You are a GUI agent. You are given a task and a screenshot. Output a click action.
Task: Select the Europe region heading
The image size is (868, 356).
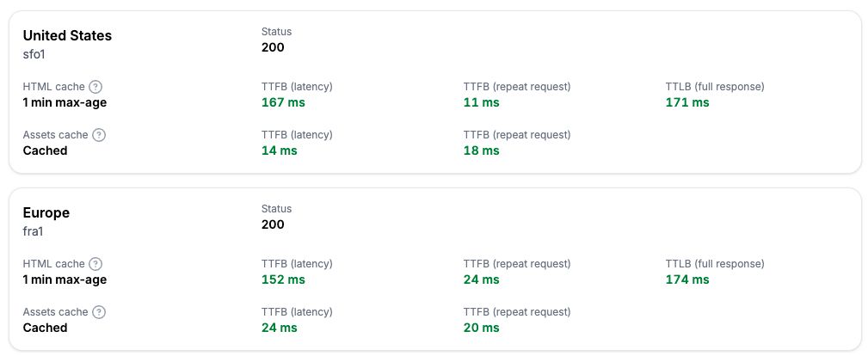pyautogui.click(x=46, y=213)
